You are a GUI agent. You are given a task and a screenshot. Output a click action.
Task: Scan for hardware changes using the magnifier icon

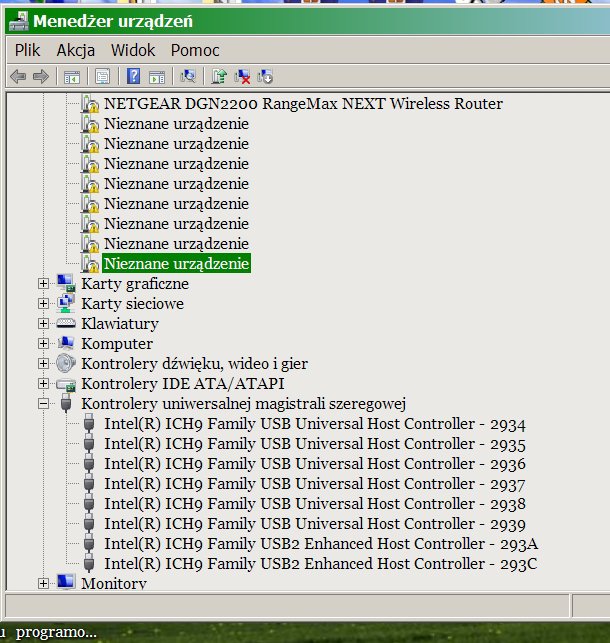188,76
